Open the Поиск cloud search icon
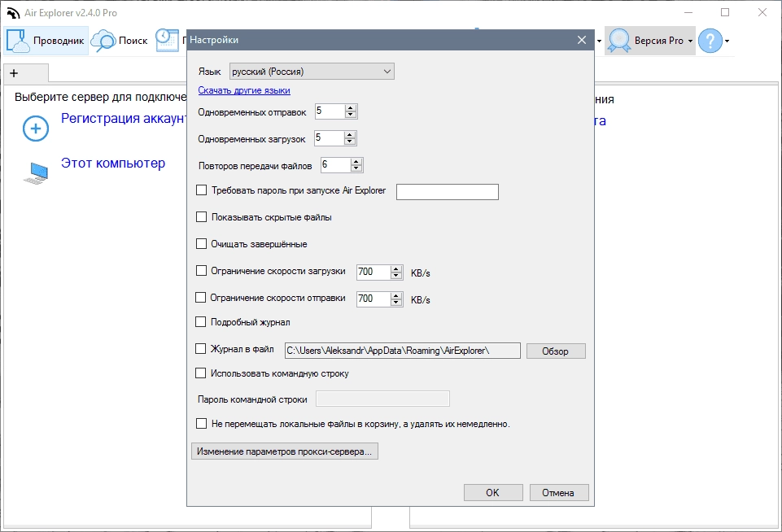This screenshot has width=782, height=532. [103, 41]
